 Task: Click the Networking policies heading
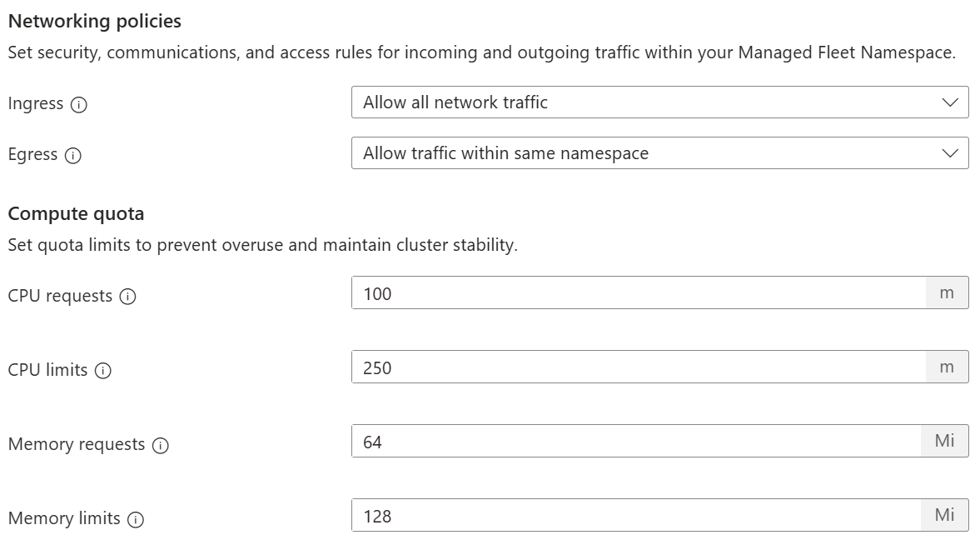pos(94,21)
